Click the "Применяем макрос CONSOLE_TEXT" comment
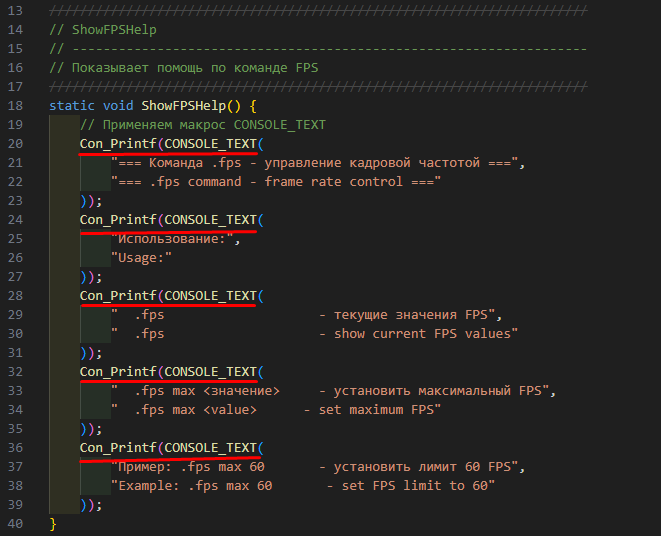This screenshot has height=536, width=661. (203, 124)
